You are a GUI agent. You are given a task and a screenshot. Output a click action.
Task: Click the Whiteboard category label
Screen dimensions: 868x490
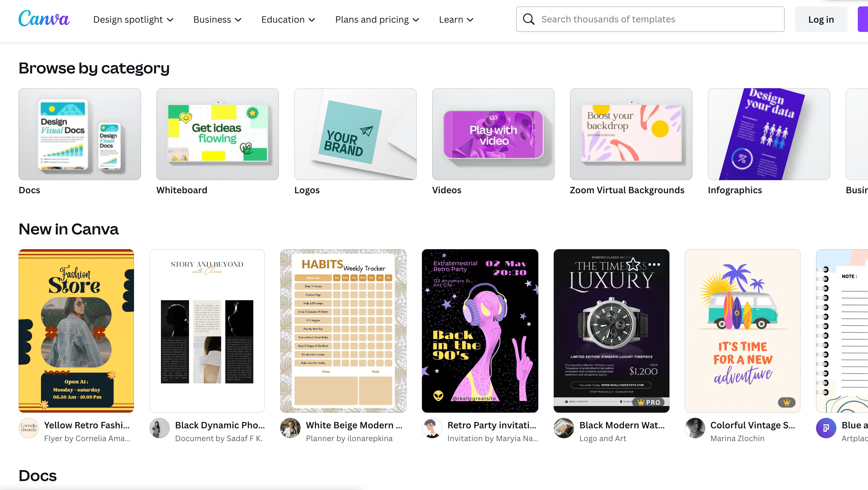tap(182, 190)
